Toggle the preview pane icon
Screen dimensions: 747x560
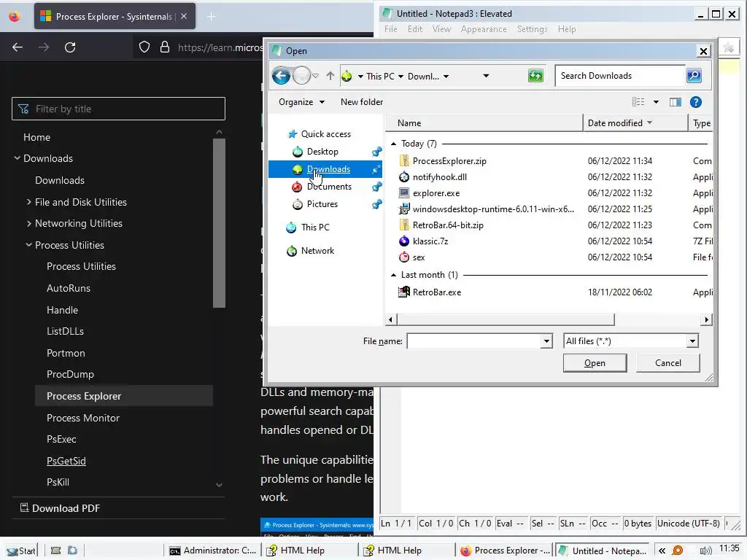click(675, 102)
